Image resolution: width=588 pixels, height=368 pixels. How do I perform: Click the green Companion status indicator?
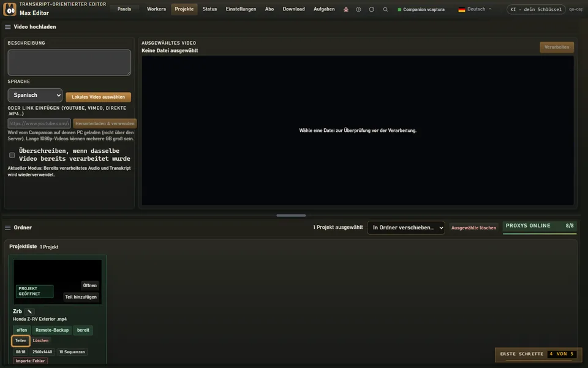tap(399, 9)
